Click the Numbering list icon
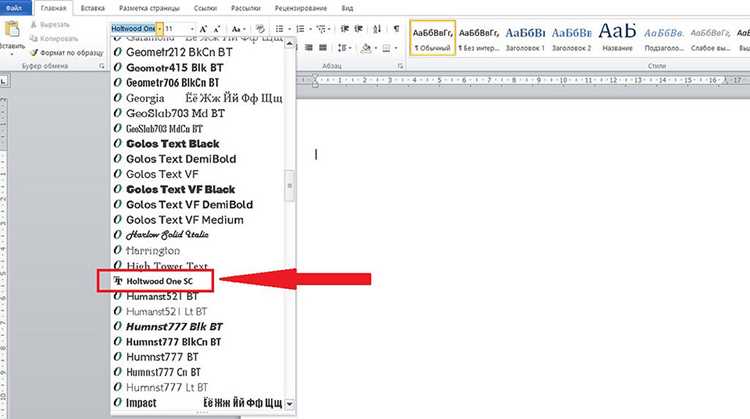The height and width of the screenshot is (419, 750). click(x=300, y=29)
